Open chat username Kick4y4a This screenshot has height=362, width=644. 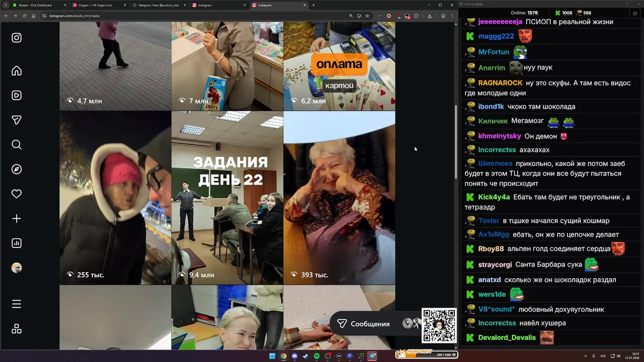tap(494, 197)
